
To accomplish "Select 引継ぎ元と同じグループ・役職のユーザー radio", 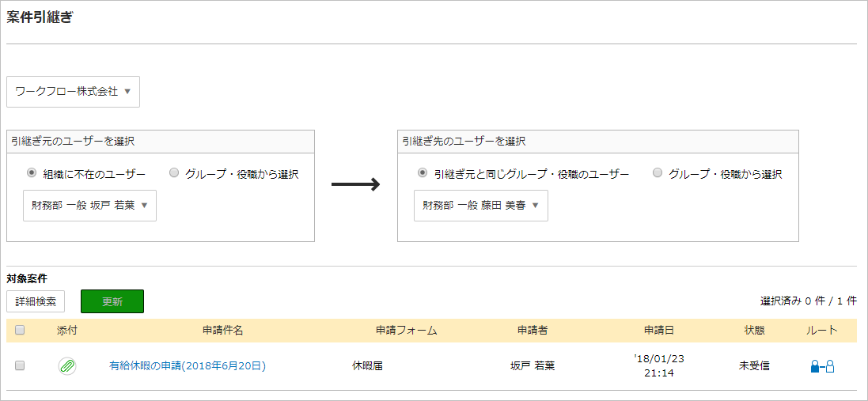I will (423, 173).
